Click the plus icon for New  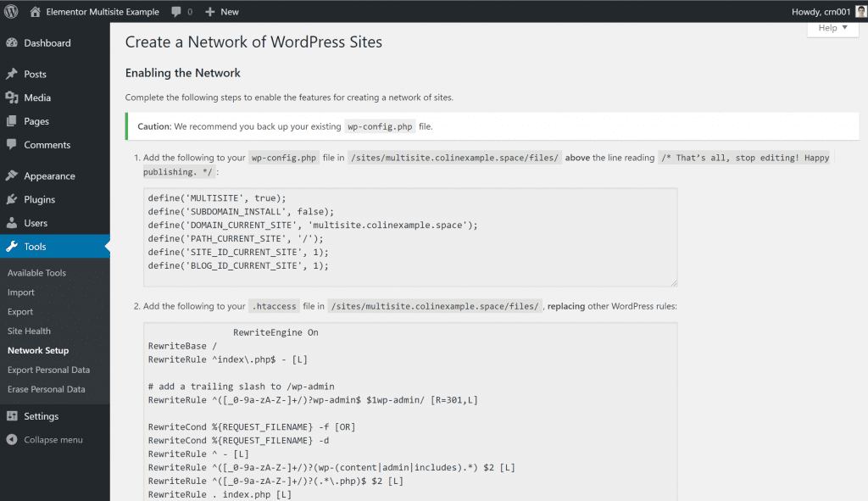pyautogui.click(x=209, y=12)
